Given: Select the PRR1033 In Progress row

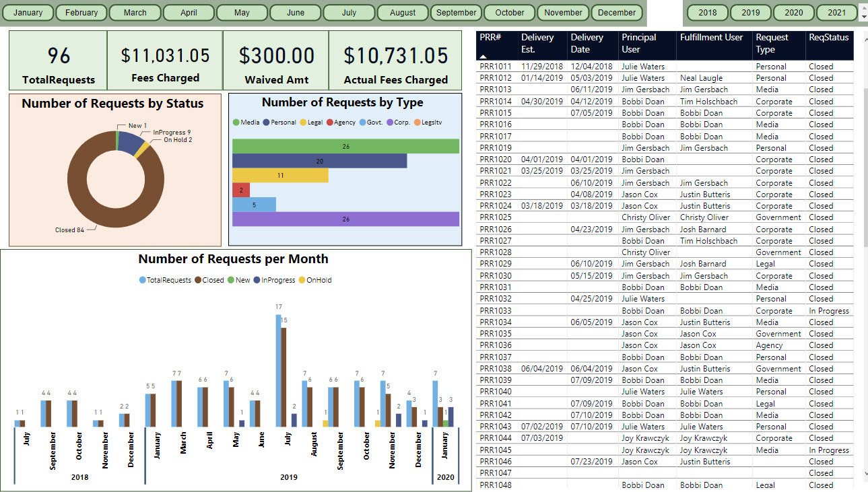Looking at the screenshot, I should pyautogui.click(x=665, y=311).
